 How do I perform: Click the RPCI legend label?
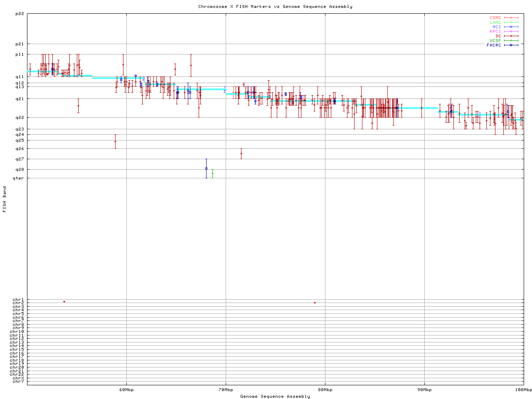point(495,32)
